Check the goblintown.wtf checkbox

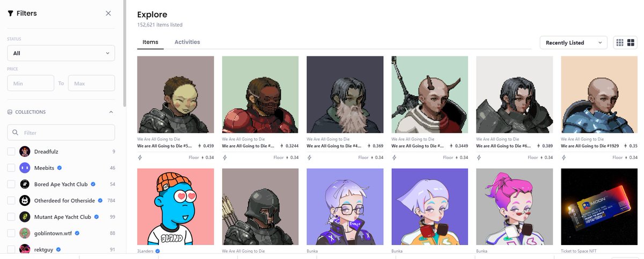click(x=11, y=233)
